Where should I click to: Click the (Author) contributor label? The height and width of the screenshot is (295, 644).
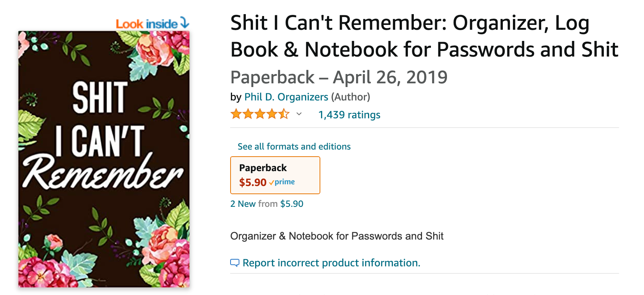pos(350,97)
